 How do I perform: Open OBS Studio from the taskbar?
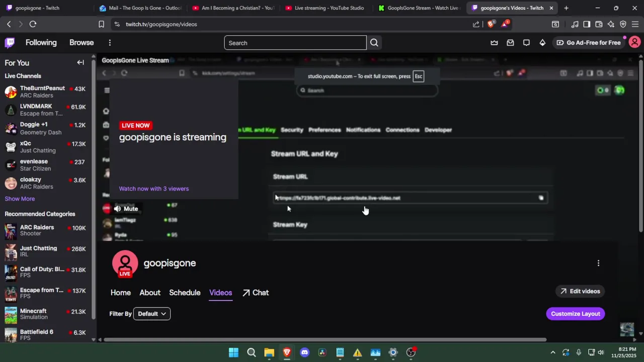click(411, 352)
